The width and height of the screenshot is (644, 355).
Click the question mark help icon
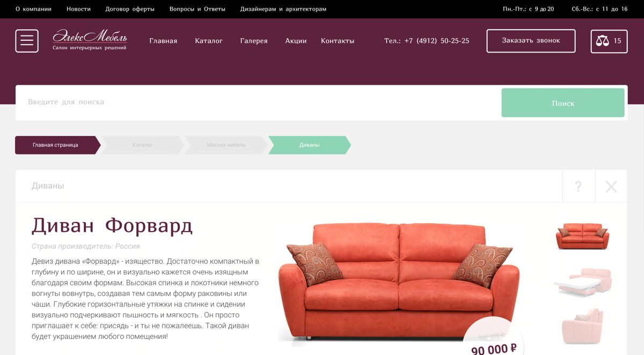[x=578, y=186]
